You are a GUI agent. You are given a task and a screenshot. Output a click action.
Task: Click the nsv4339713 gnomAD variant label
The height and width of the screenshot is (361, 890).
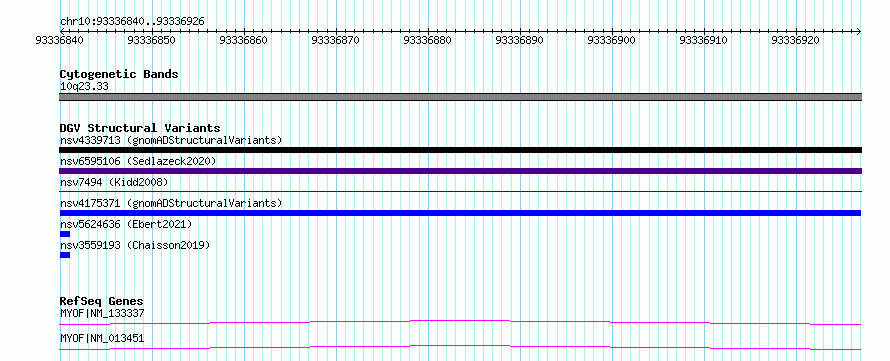coord(171,140)
